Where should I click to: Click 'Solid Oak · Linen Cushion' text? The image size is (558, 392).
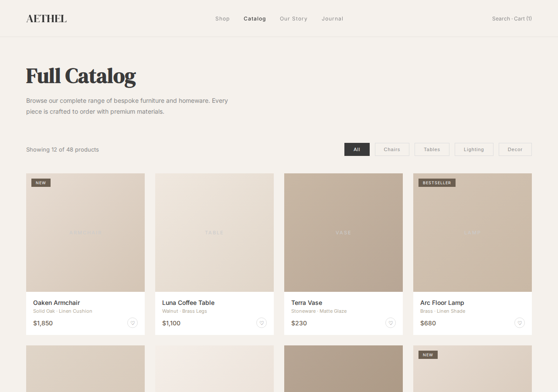click(63, 311)
